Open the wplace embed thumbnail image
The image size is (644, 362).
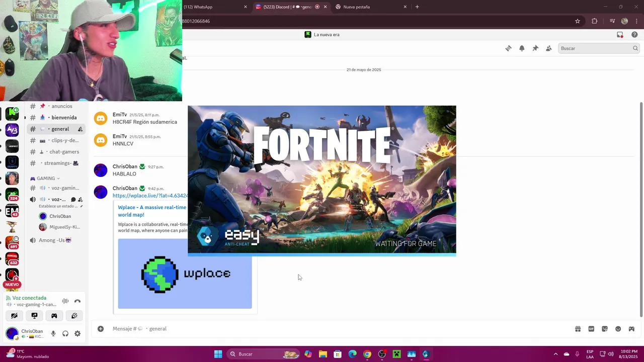(185, 274)
